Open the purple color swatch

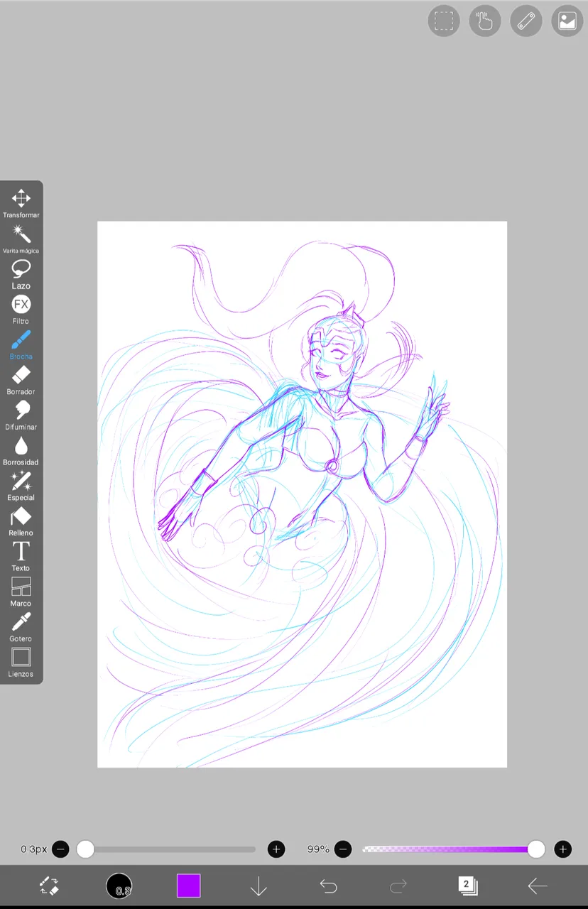[189, 886]
